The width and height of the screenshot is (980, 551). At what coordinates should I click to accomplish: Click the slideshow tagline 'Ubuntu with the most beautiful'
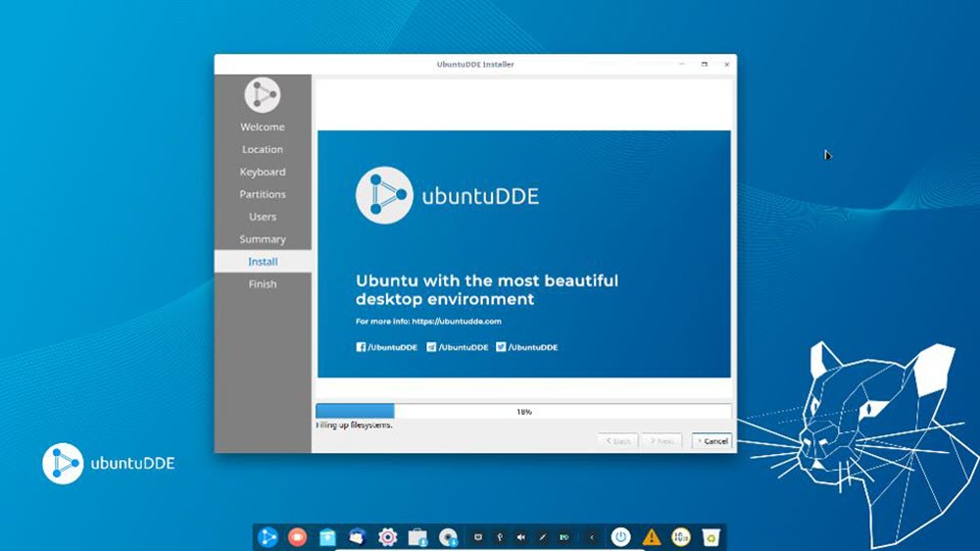point(487,280)
